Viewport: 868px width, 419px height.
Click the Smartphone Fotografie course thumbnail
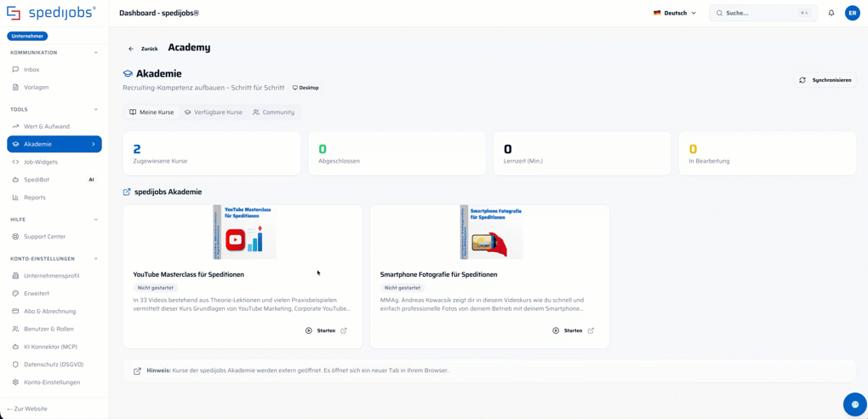click(x=491, y=232)
